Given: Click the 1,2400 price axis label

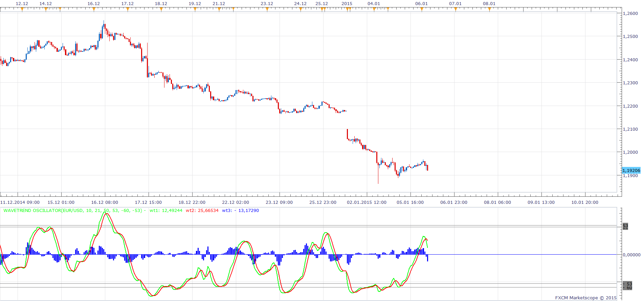Looking at the screenshot, I should click(630, 60).
